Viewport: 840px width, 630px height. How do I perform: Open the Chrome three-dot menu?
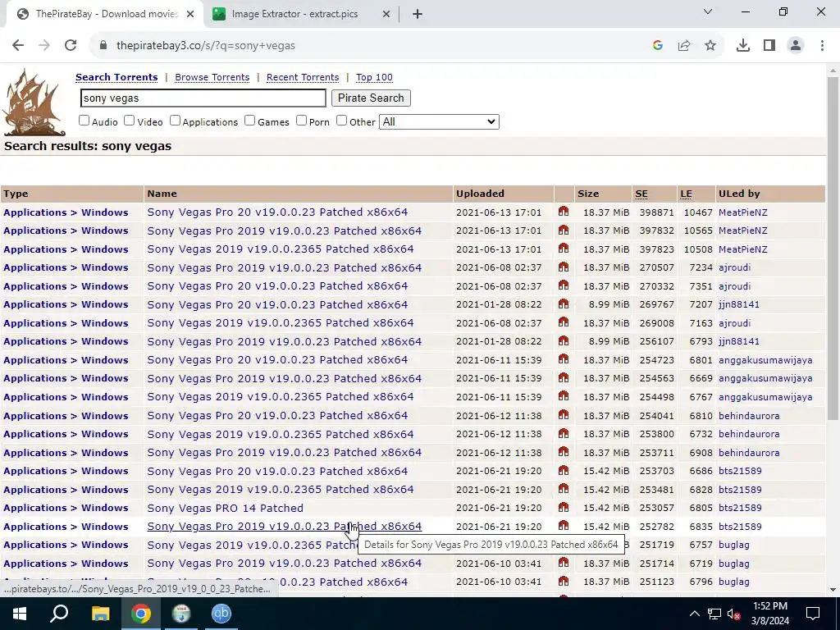pos(822,46)
